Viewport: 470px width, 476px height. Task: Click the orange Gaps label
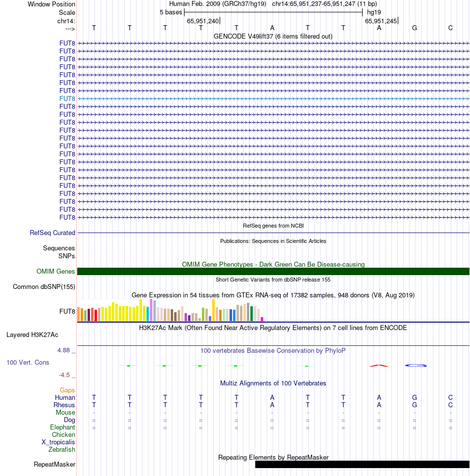point(67,390)
